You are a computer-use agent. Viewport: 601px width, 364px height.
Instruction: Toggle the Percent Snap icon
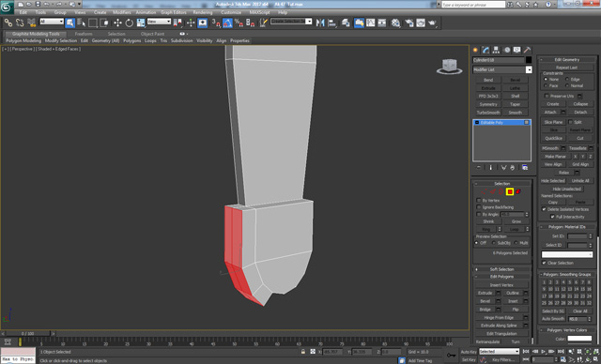click(x=239, y=23)
